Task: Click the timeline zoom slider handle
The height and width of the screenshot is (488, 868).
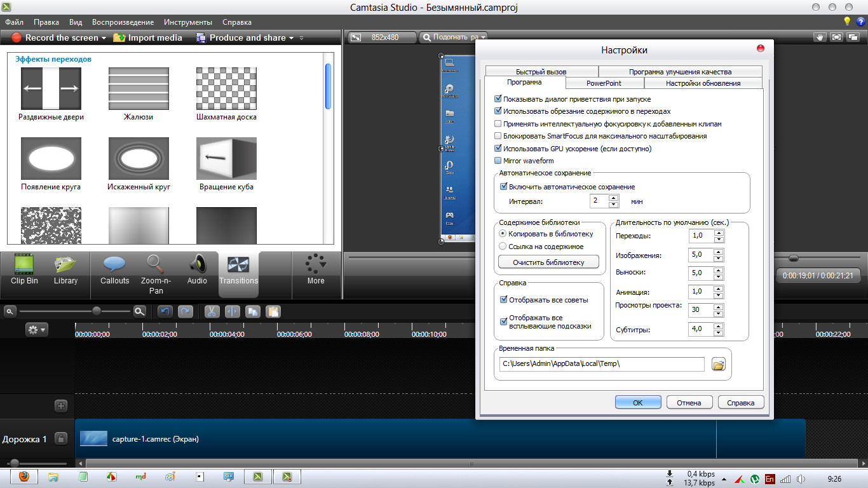Action: click(97, 311)
